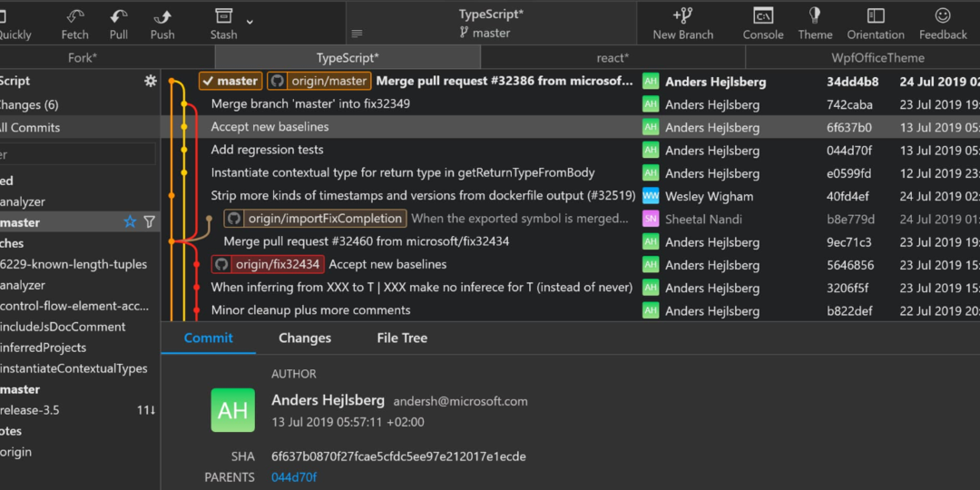Screen dimensions: 980x490
Task: Click the author email andersh@microsoft.com
Action: coord(460,401)
